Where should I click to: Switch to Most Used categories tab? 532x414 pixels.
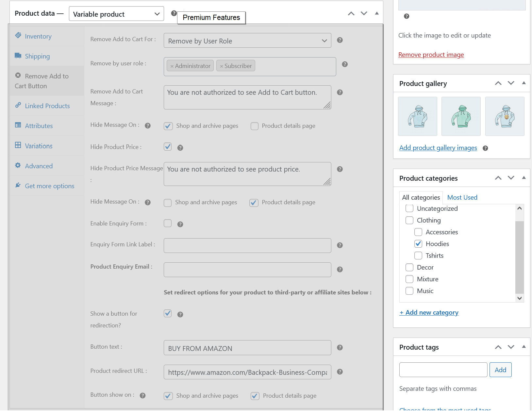pos(462,197)
